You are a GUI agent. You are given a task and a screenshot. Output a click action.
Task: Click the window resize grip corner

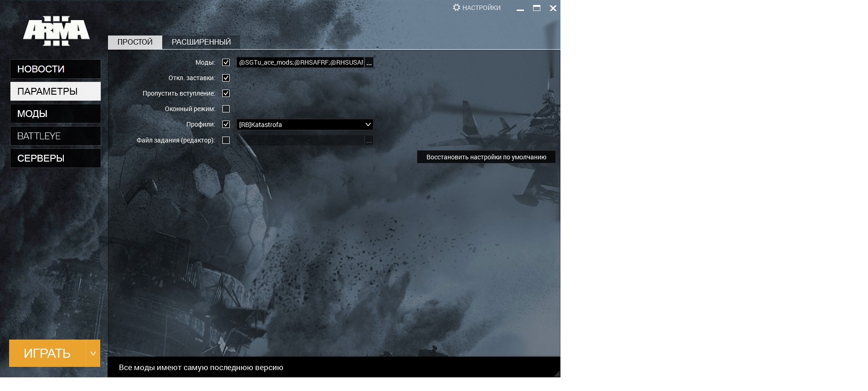pos(557,374)
